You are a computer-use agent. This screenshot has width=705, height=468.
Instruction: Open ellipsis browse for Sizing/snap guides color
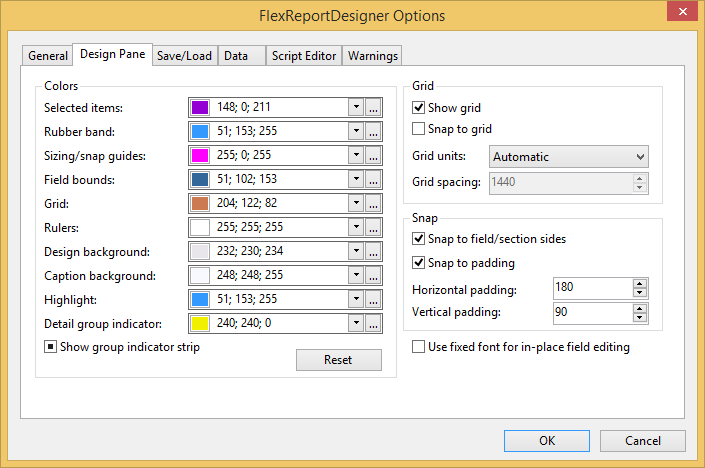point(373,156)
